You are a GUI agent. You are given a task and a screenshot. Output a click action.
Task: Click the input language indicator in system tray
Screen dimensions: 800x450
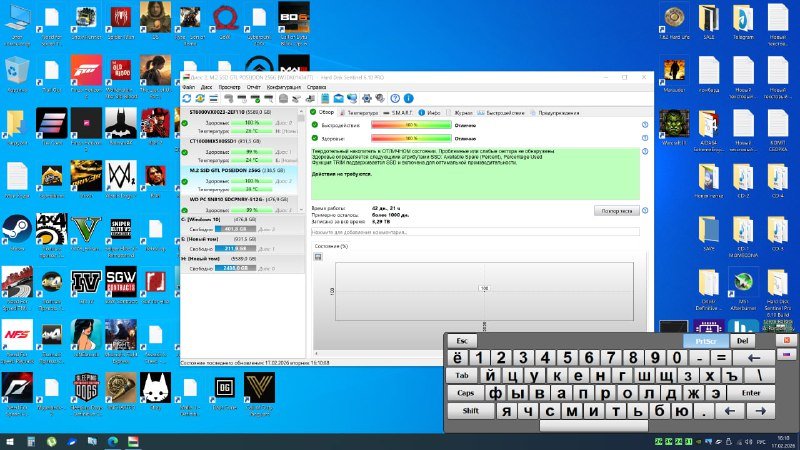(x=760, y=441)
